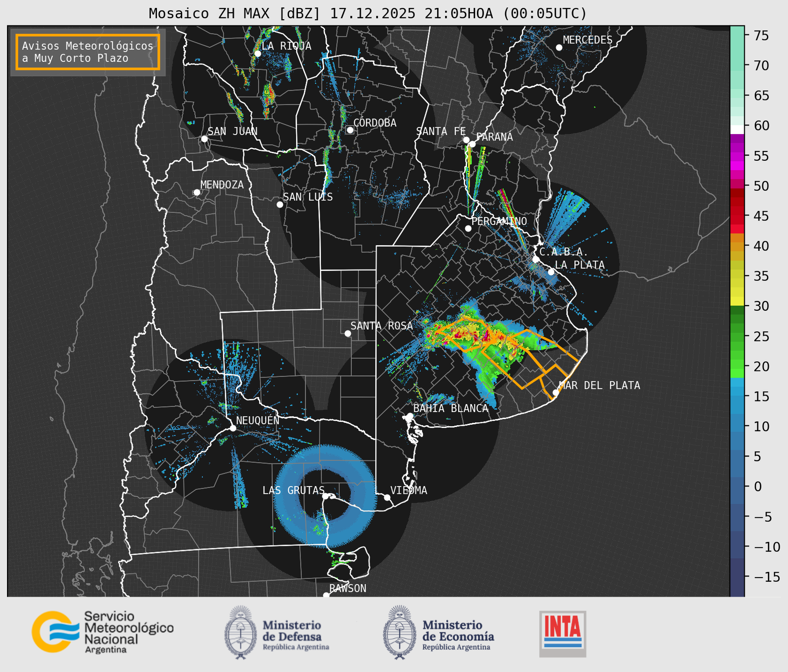Click the MENDOZA city marker dot

pyautogui.click(x=197, y=192)
